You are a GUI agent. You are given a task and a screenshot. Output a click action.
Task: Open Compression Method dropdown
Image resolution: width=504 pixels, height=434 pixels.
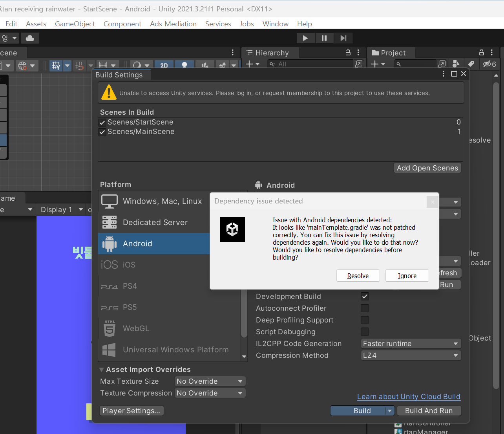click(411, 355)
